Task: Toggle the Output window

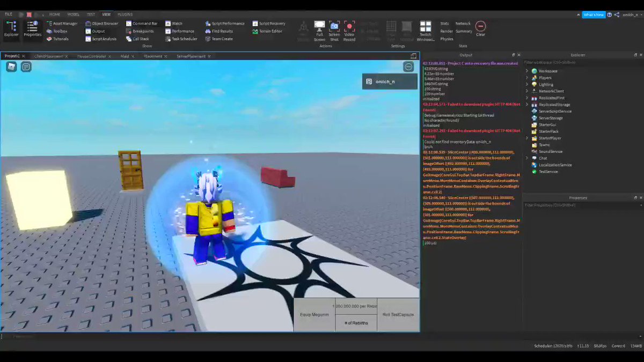Action: tap(95, 31)
